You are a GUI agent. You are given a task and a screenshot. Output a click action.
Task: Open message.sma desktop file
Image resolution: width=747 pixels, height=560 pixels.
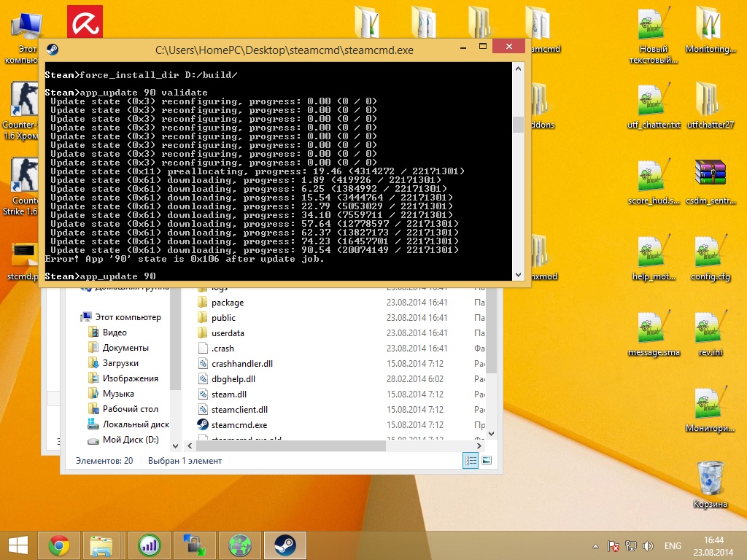coord(653,333)
